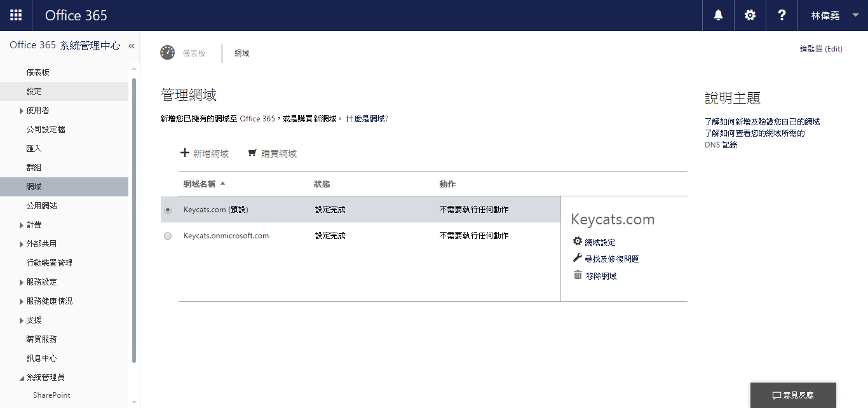Click 網域設定 link in details pane
Screen dimensions: 868x408
(x=600, y=242)
